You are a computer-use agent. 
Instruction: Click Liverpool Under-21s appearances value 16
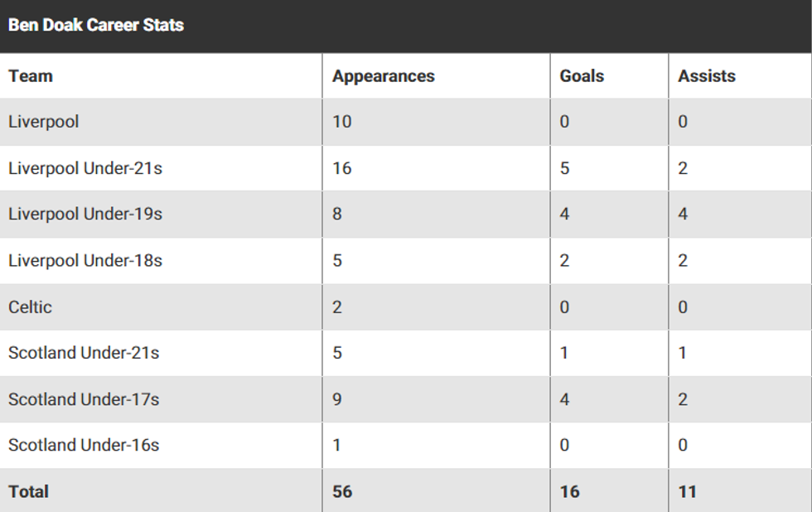point(342,168)
